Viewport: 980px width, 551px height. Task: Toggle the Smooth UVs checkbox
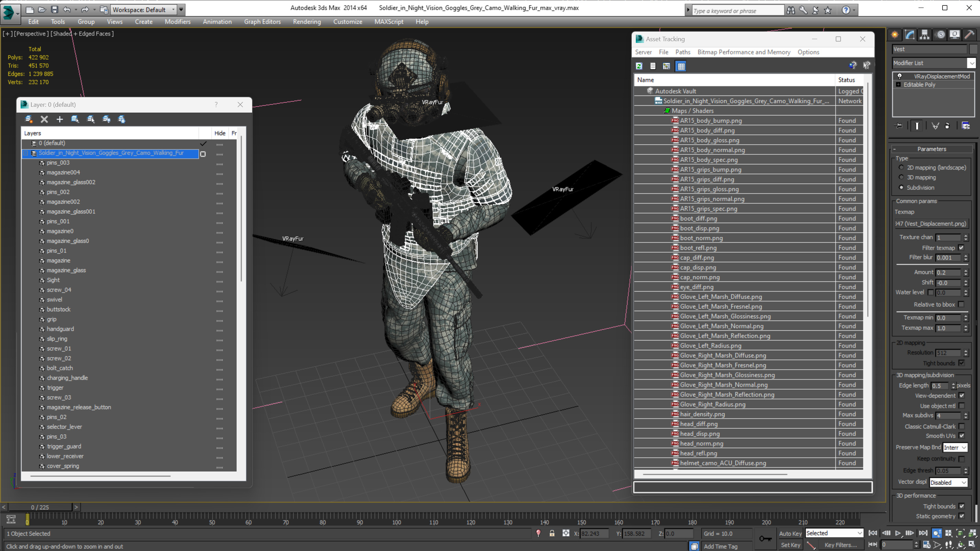point(962,436)
